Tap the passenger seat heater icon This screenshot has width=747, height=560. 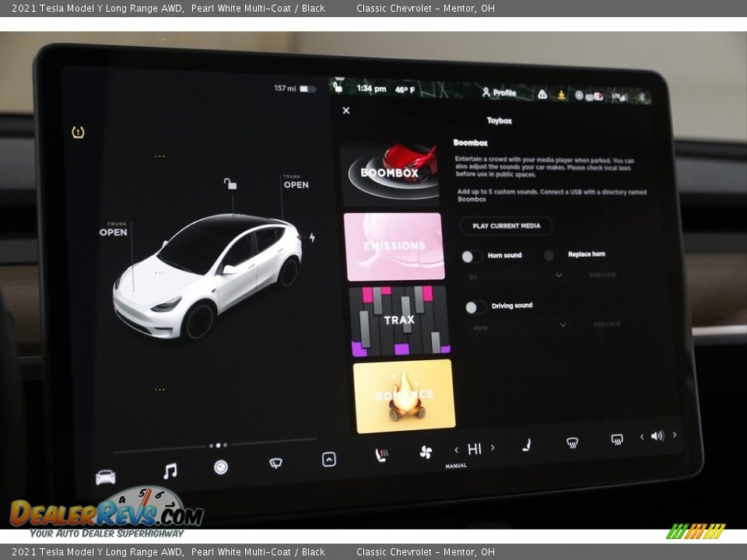527,445
